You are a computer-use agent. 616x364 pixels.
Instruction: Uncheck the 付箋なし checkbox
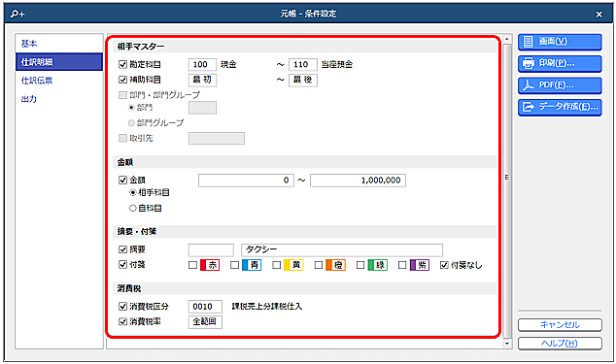point(444,265)
